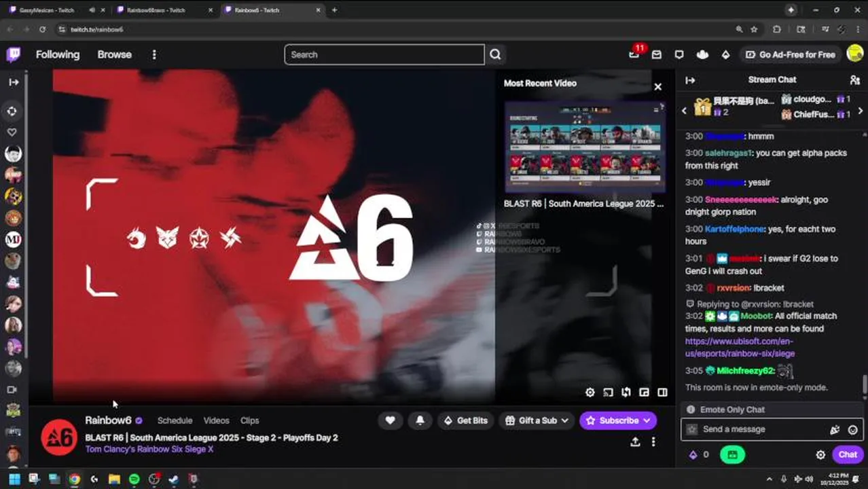Follow channel with heart button

pyautogui.click(x=390, y=420)
